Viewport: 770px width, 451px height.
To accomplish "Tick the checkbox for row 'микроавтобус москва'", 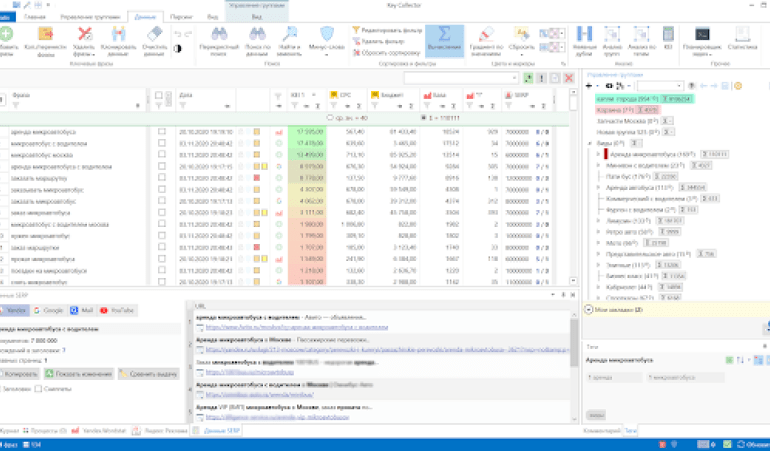I will (x=162, y=155).
